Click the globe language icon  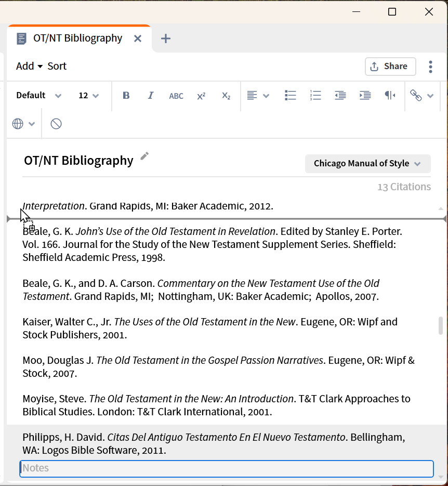[x=18, y=124]
